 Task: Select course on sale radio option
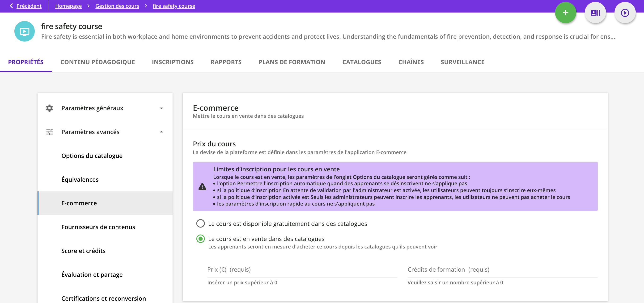pos(200,239)
